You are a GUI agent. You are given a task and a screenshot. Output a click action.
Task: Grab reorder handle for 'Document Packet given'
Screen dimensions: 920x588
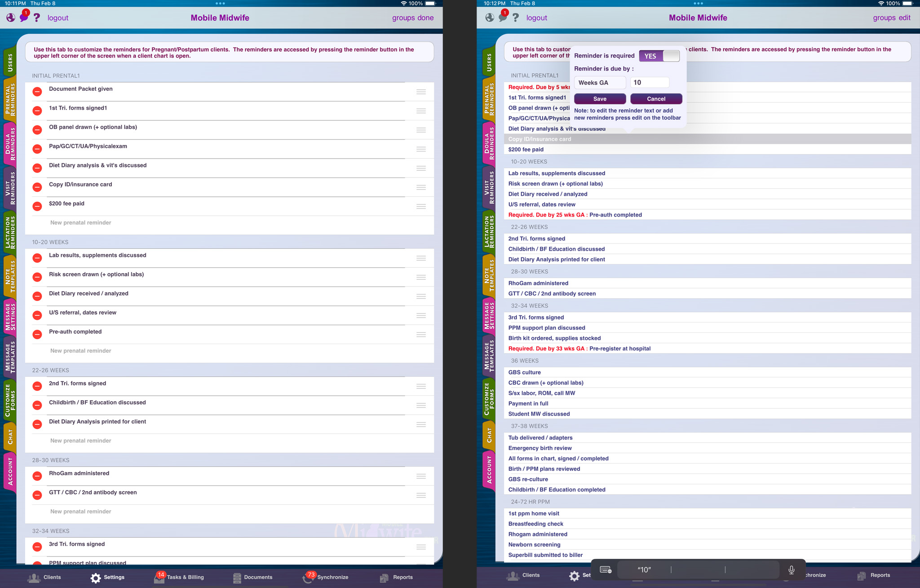421,92
